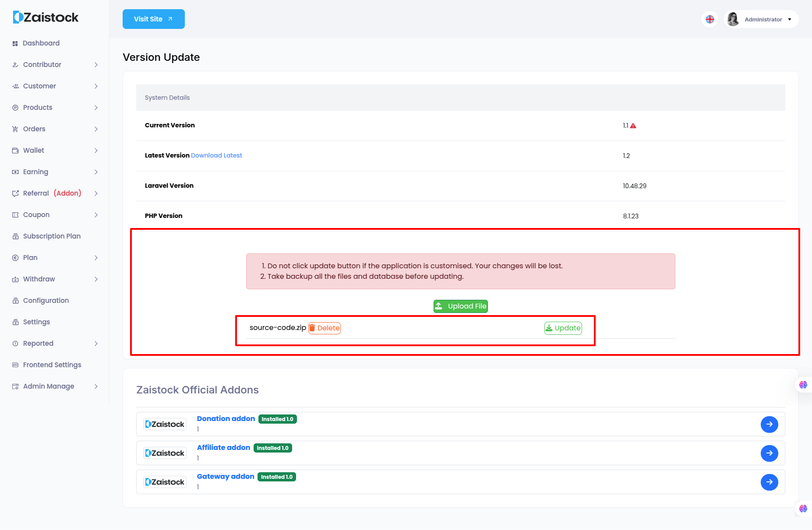Expand the Withdraw submenu chevron

96,279
